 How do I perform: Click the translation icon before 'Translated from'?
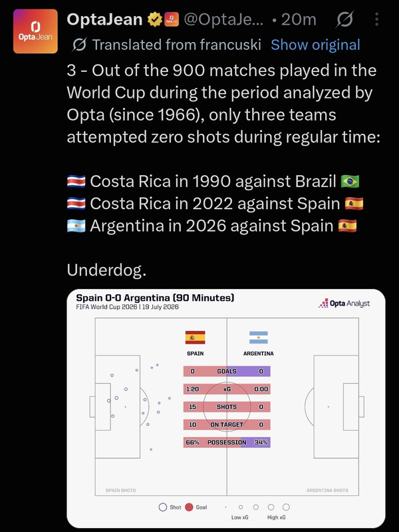pyautogui.click(x=80, y=45)
